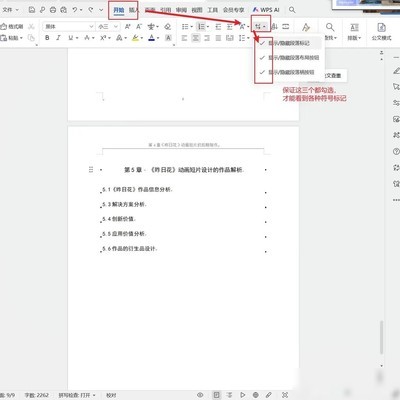
Task: Click the increase indent icon
Action: coord(230,26)
